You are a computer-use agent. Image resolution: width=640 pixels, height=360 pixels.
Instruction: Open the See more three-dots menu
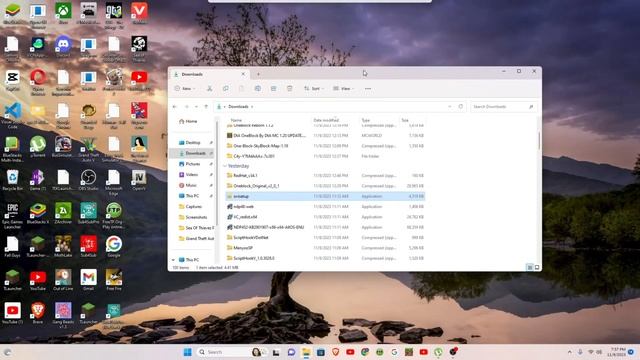(x=368, y=89)
